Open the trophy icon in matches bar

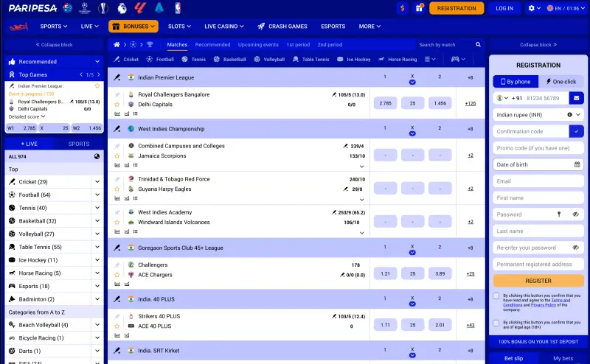150,45
